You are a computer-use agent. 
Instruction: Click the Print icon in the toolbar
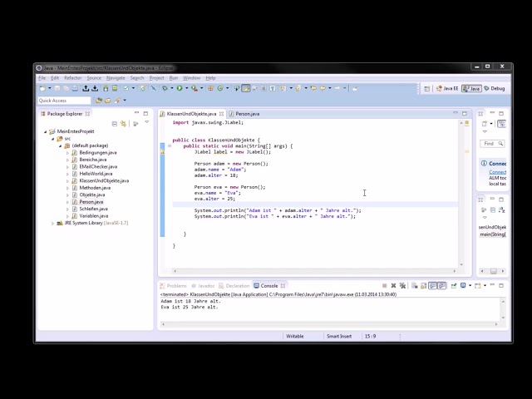75,88
